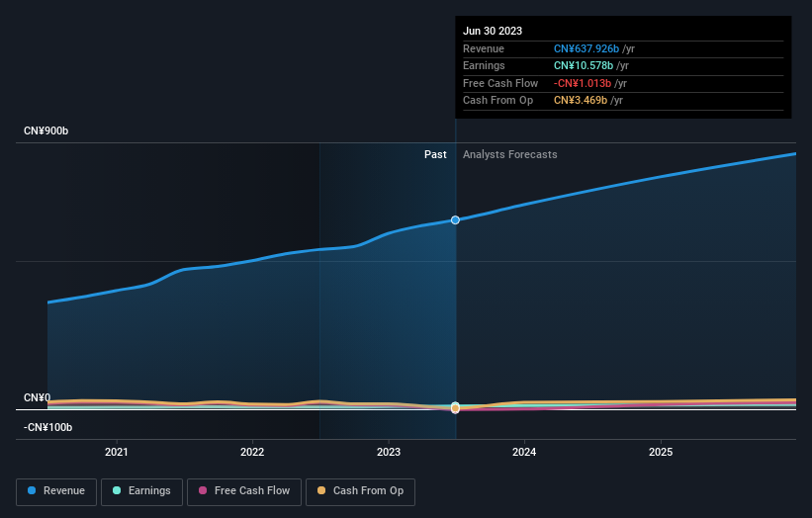
Task: Click the pink Free Cash Flow legend dot
Action: 203,490
